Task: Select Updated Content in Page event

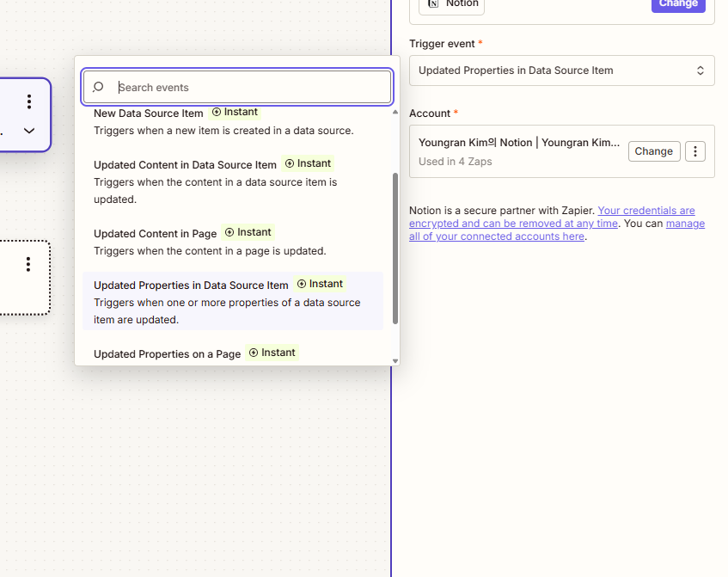Action: [233, 242]
